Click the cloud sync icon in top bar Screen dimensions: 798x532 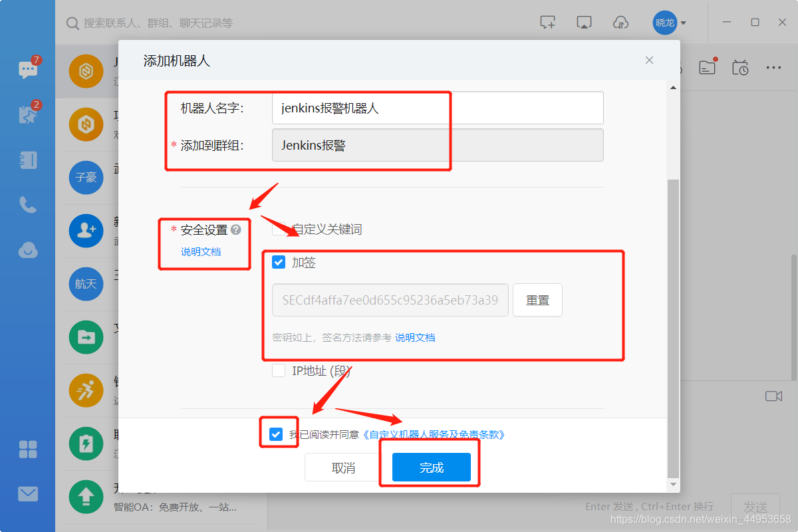coord(620,23)
